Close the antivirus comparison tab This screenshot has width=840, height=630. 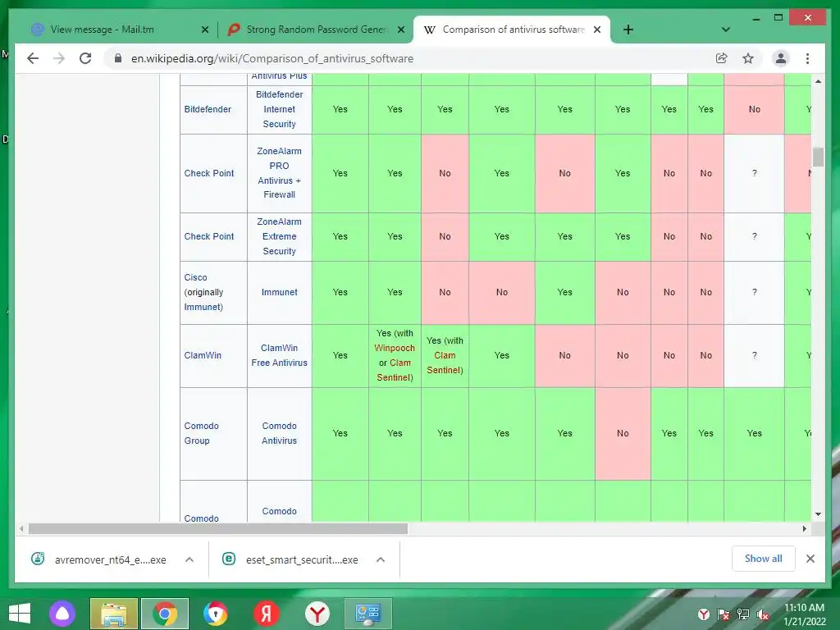(597, 30)
